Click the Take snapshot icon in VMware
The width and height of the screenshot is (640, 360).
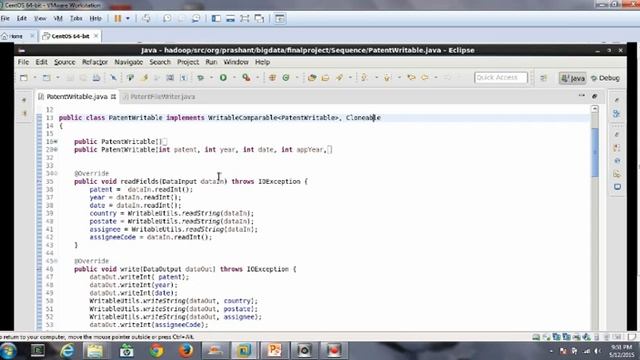[167, 18]
